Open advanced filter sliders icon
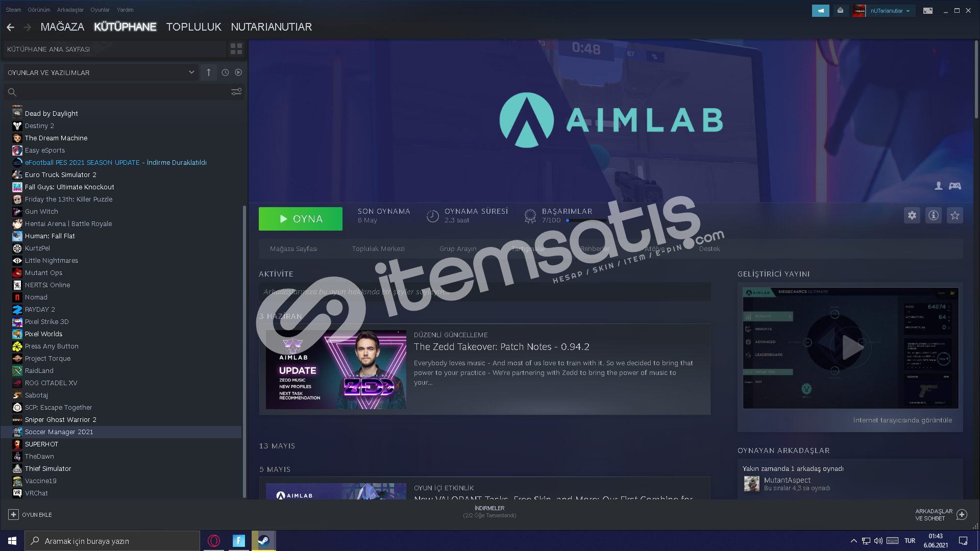The height and width of the screenshot is (551, 980). [x=236, y=92]
